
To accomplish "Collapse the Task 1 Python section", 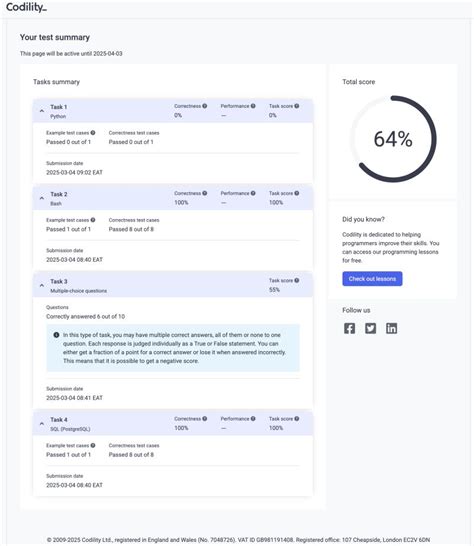I will point(42,111).
